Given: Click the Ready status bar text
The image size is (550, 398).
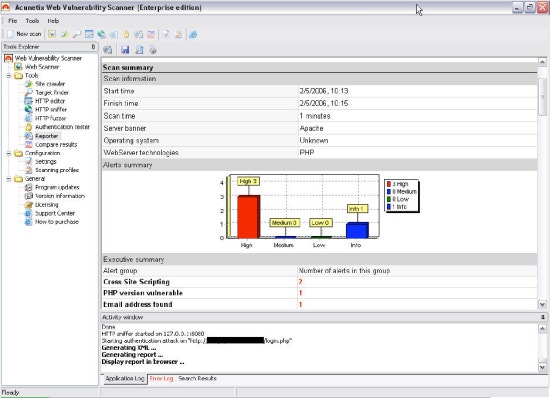Looking at the screenshot, I should pyautogui.click(x=11, y=392).
